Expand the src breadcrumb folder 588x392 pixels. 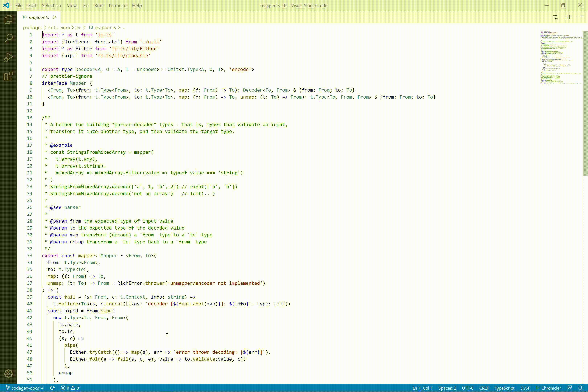pyautogui.click(x=78, y=28)
